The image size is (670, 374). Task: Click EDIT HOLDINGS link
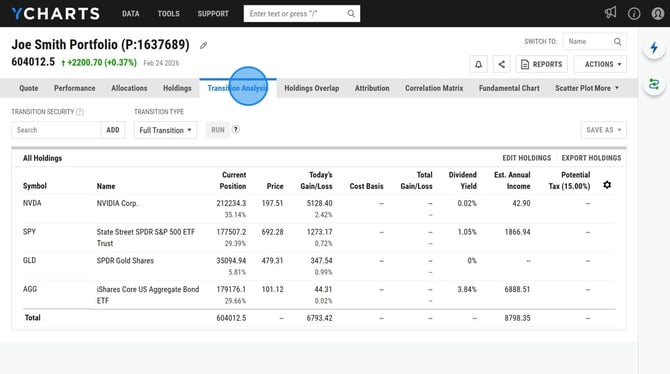(526, 158)
